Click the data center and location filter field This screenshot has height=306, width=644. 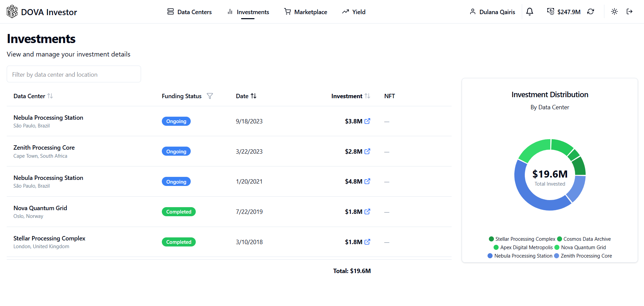[x=74, y=74]
